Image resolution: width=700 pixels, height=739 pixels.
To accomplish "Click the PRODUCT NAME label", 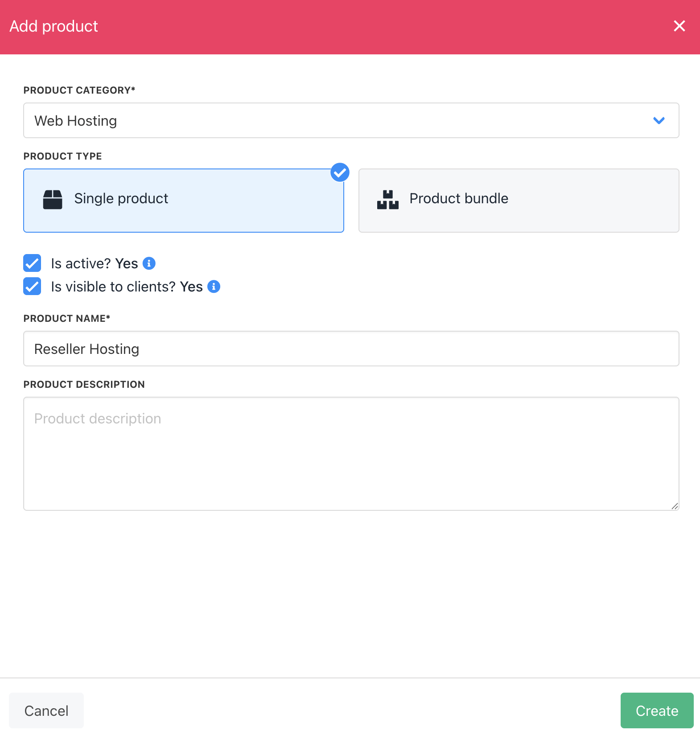I will click(x=67, y=318).
